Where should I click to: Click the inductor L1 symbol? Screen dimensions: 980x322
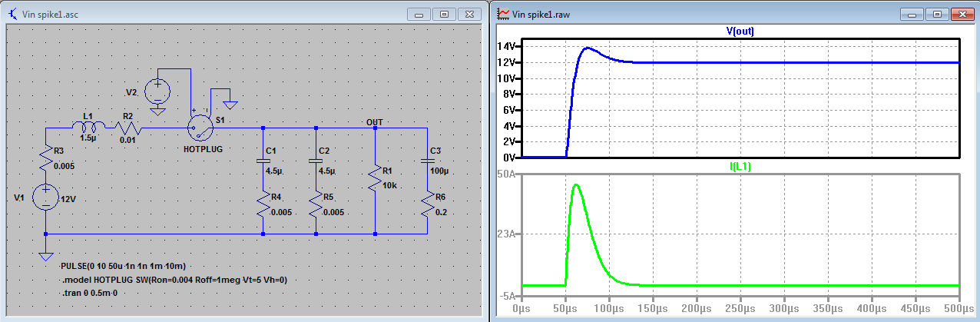click(89, 127)
